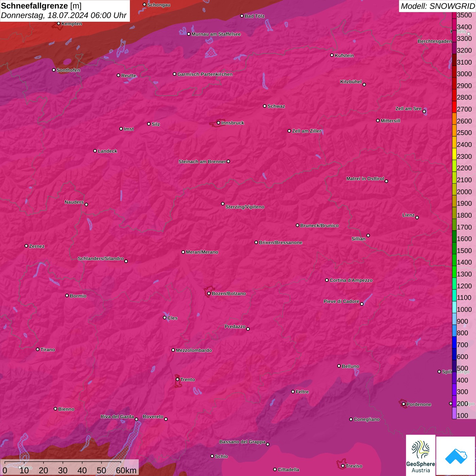This screenshot has height=476, width=476.
Task: Click the Meran/Merano label
Action: click(x=202, y=252)
